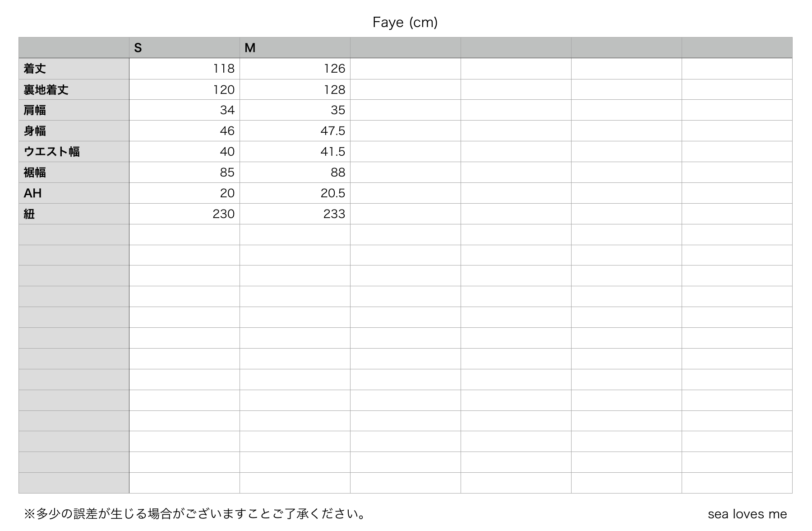This screenshot has height=531, width=812.
Task: Click the cell containing 230
Action: tap(185, 214)
